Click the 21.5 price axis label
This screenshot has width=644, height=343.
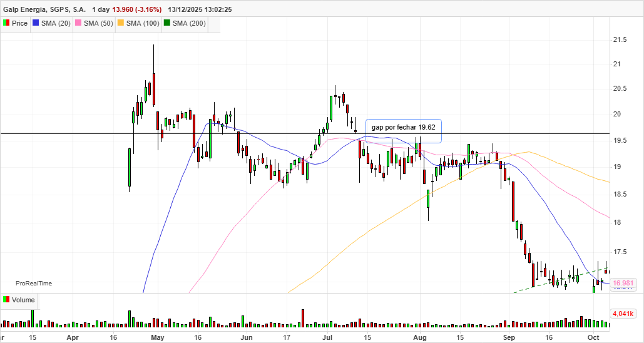620,40
